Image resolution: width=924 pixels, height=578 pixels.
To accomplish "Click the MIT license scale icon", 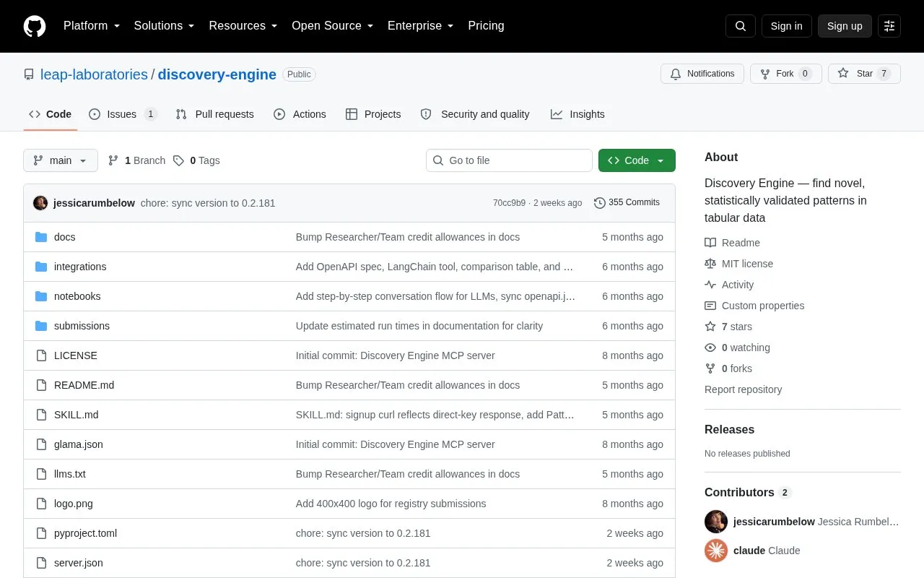I will tap(710, 264).
